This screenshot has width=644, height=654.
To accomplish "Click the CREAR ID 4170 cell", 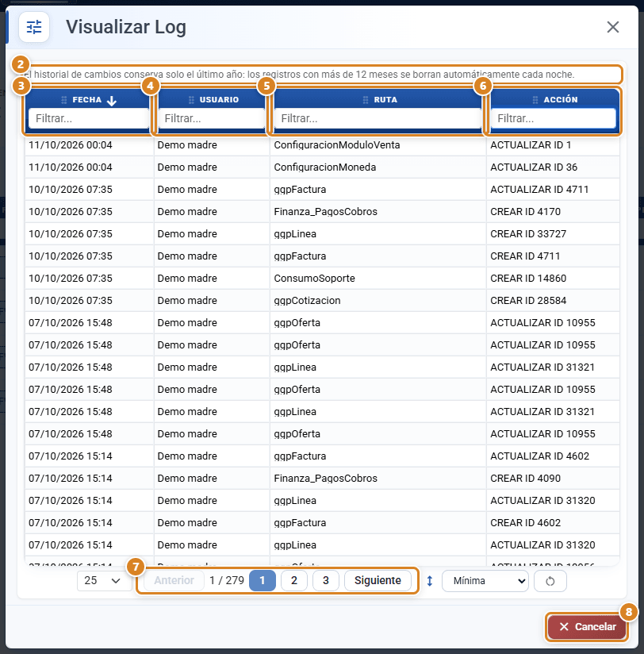I will (553, 212).
